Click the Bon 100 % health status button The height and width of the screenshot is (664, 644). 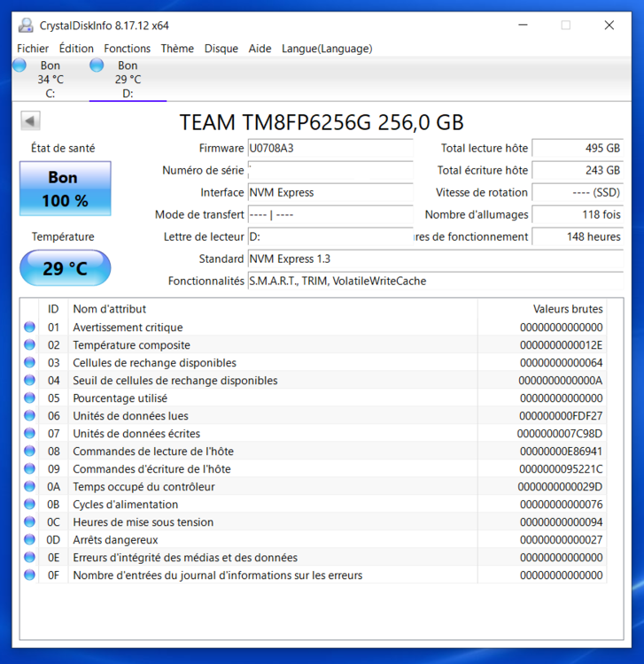(x=65, y=189)
